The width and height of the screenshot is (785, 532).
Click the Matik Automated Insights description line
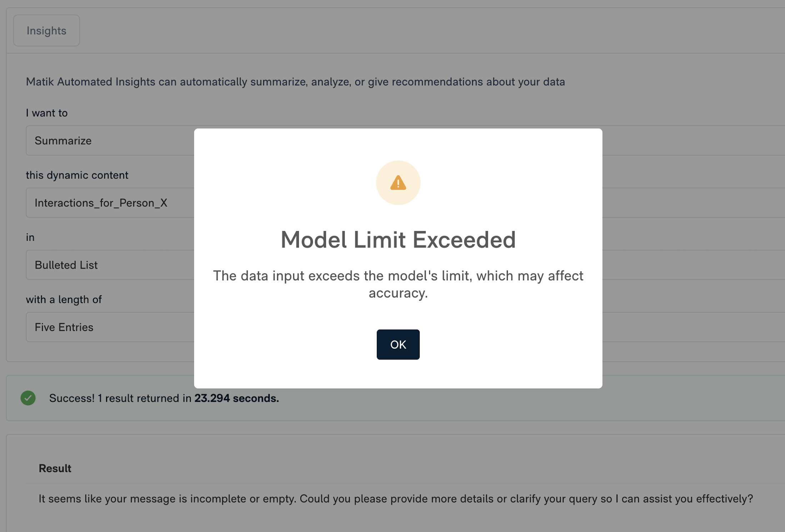(x=295, y=81)
